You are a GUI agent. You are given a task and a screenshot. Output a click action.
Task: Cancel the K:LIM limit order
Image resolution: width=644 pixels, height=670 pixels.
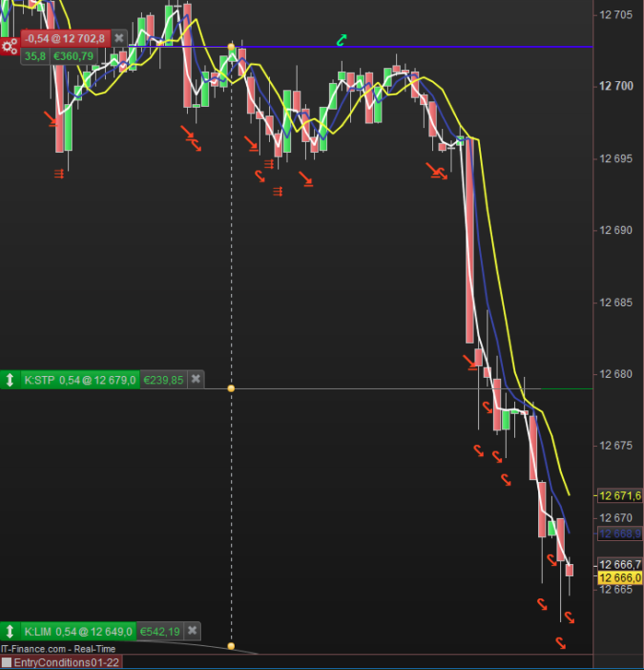[193, 630]
